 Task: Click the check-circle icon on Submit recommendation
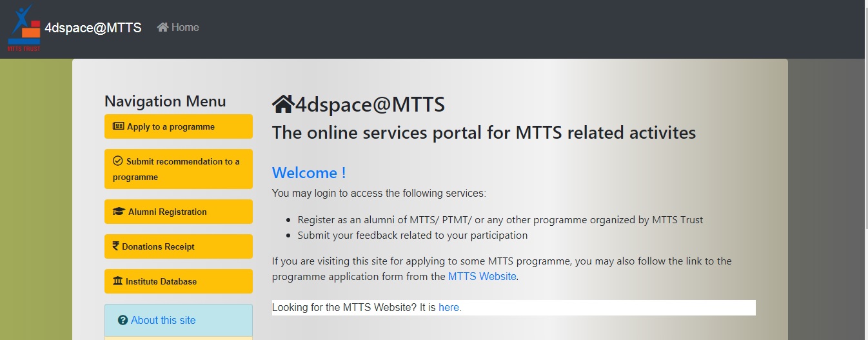coord(117,161)
